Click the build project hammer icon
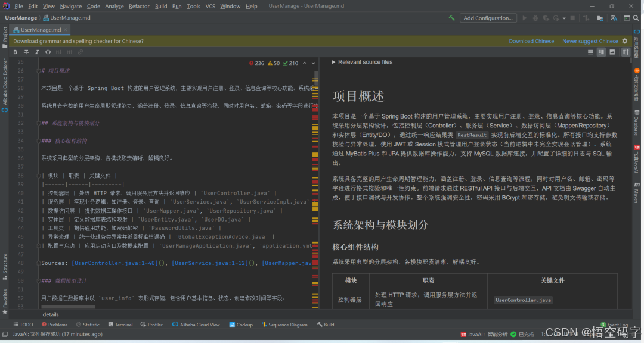This screenshot has height=343, width=644. [x=452, y=18]
